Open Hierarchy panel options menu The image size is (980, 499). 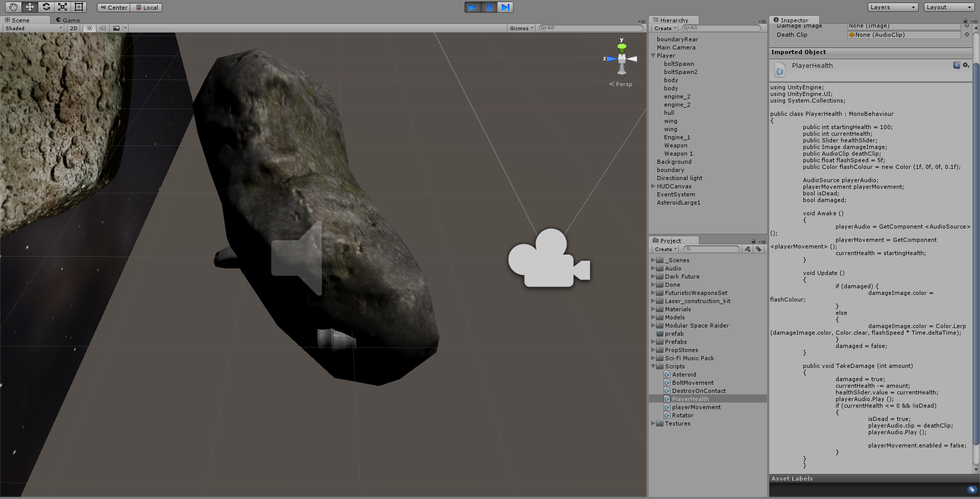762,21
